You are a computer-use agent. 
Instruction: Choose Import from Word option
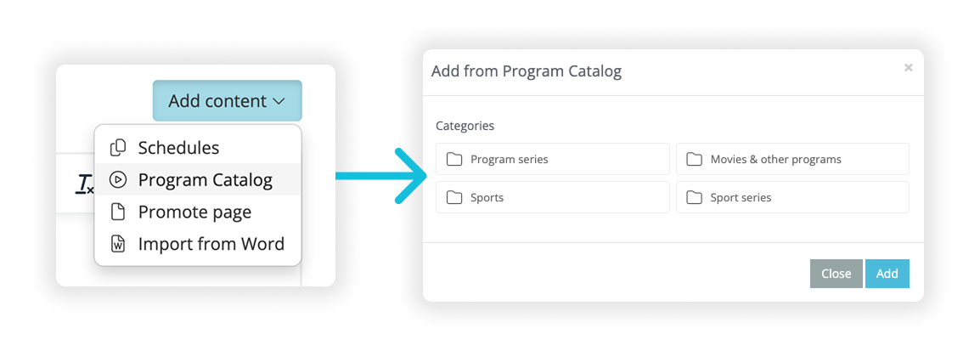tap(211, 244)
